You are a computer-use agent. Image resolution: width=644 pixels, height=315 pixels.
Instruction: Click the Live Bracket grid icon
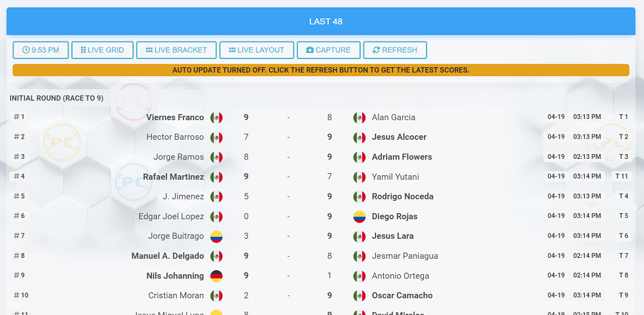(x=149, y=50)
